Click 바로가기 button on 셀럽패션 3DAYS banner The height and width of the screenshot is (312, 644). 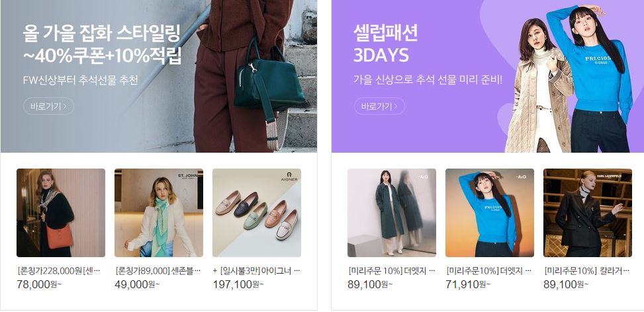click(379, 106)
